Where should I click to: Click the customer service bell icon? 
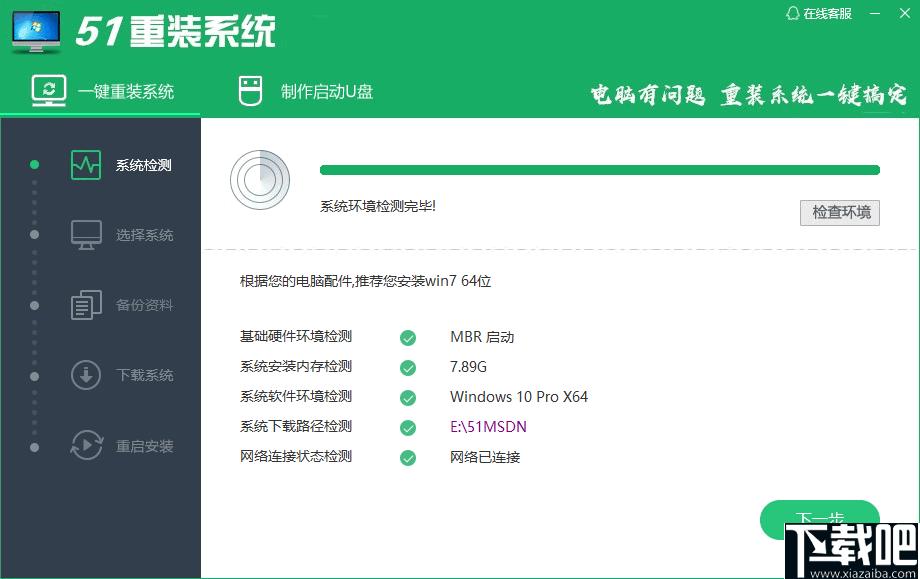tap(793, 13)
